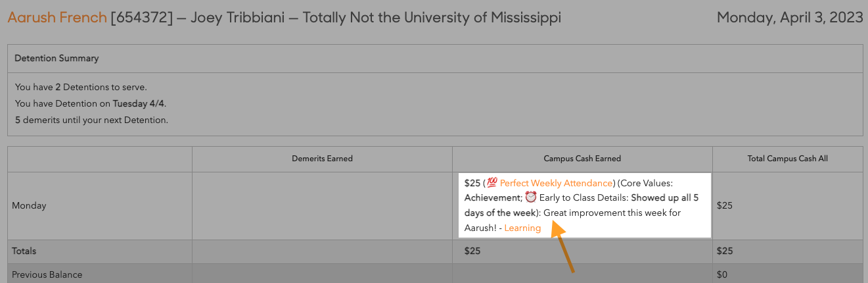This screenshot has height=283, width=868.
Task: Select the Demerits Earned column header
Action: 322,159
